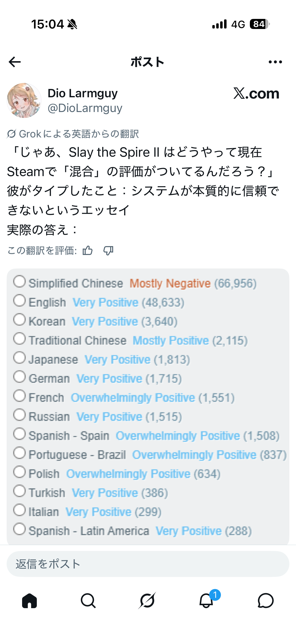Screen dimensions: 296x644
Task: Open the @DioLarmguy handle link
Action: point(85,108)
